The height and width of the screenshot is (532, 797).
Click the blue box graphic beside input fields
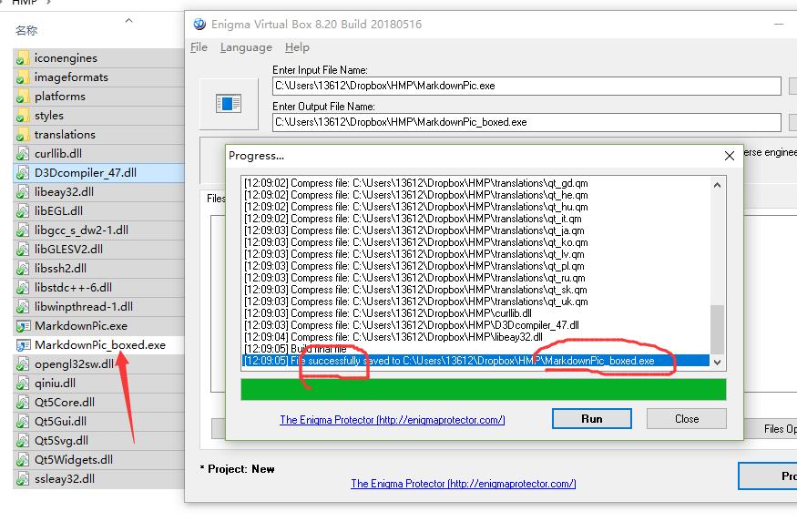coord(229,104)
